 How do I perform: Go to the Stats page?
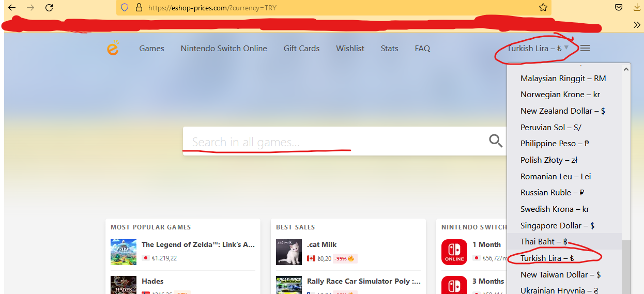click(389, 48)
